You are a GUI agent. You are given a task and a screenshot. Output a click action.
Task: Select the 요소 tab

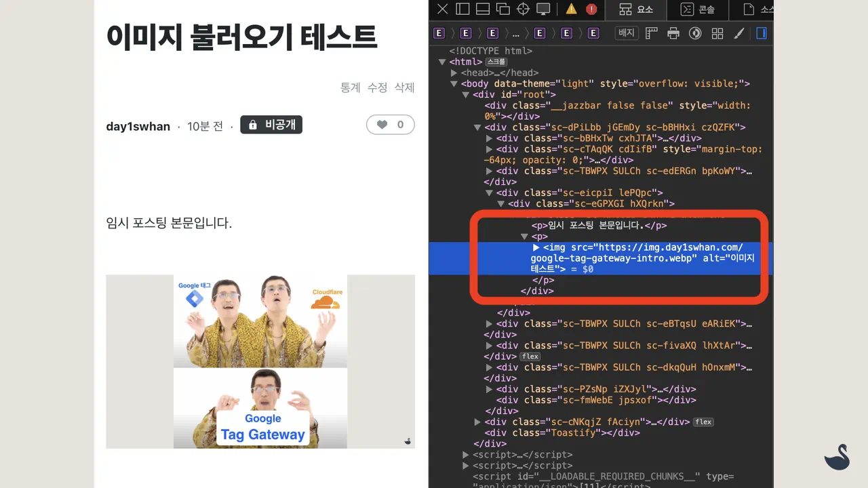click(x=635, y=9)
